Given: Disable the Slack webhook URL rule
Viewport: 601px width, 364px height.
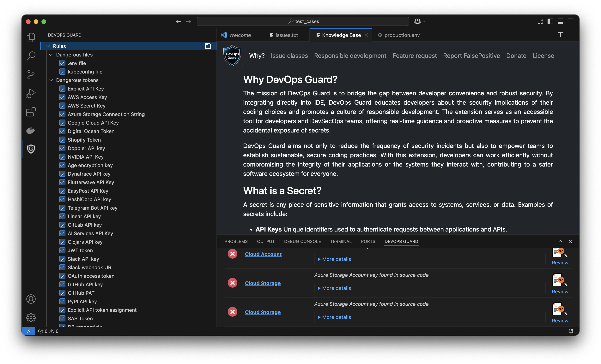Looking at the screenshot, I should (62, 267).
